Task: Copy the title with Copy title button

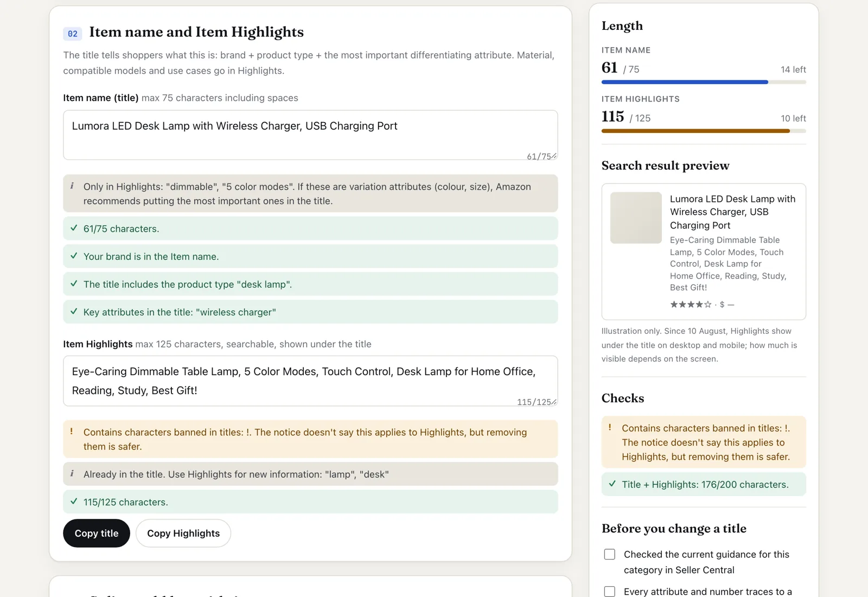Action: tap(97, 534)
